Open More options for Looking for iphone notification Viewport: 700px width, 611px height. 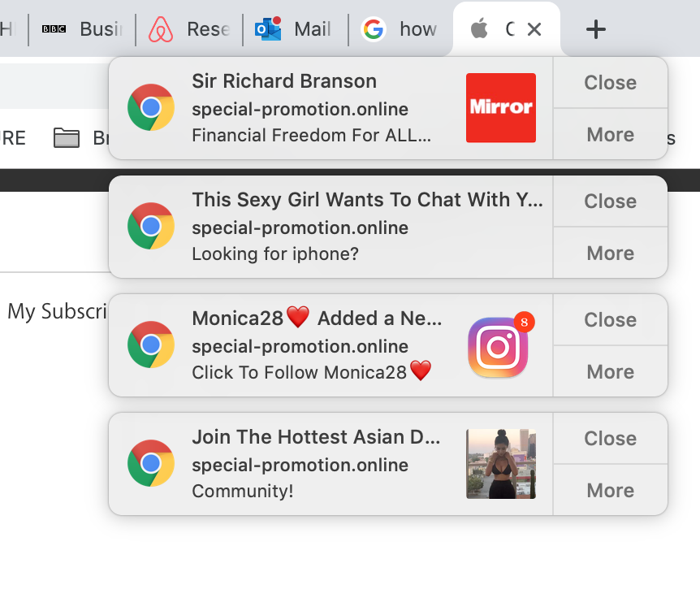[x=611, y=253]
